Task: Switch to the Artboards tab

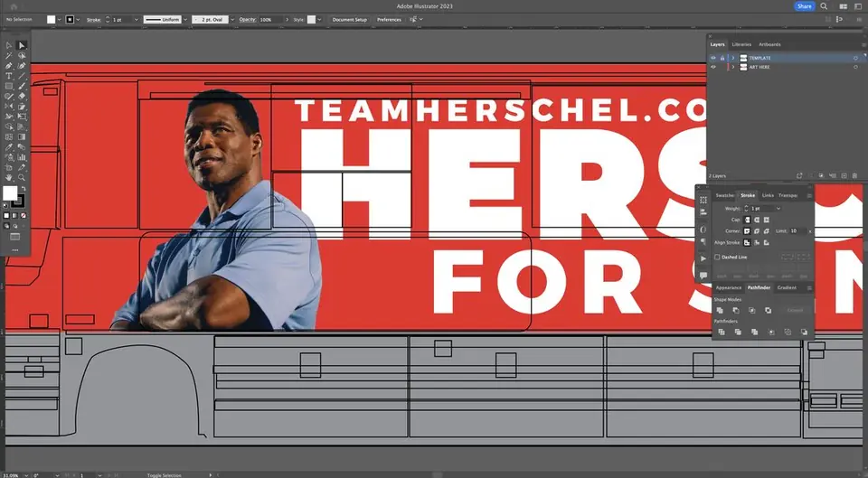Action: (769, 44)
